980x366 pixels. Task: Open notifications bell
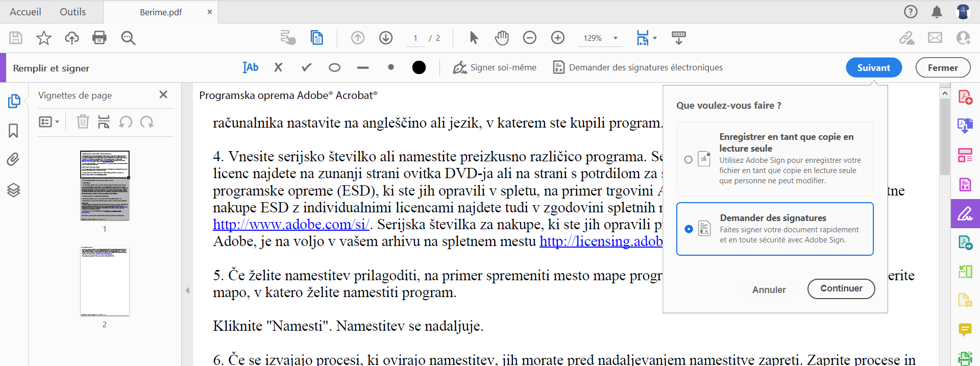coord(937,12)
